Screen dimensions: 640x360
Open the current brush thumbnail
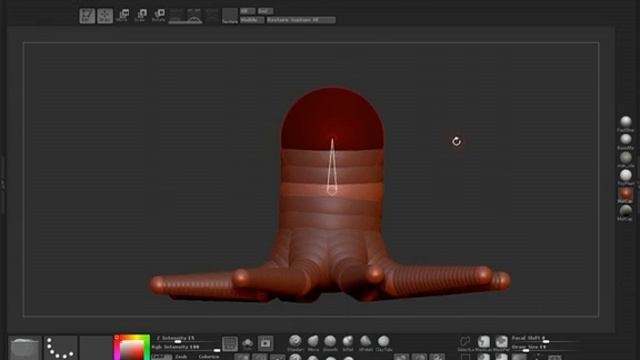[25, 348]
